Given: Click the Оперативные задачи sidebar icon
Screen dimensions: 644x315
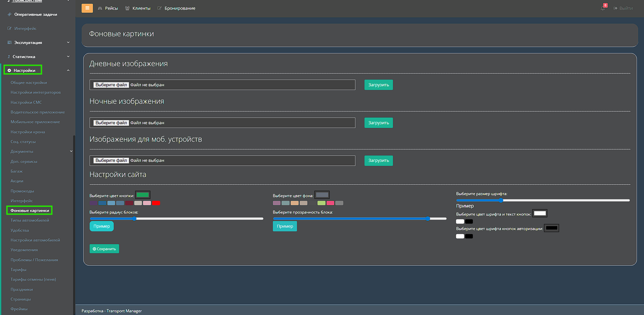Looking at the screenshot, I should 9,14.
